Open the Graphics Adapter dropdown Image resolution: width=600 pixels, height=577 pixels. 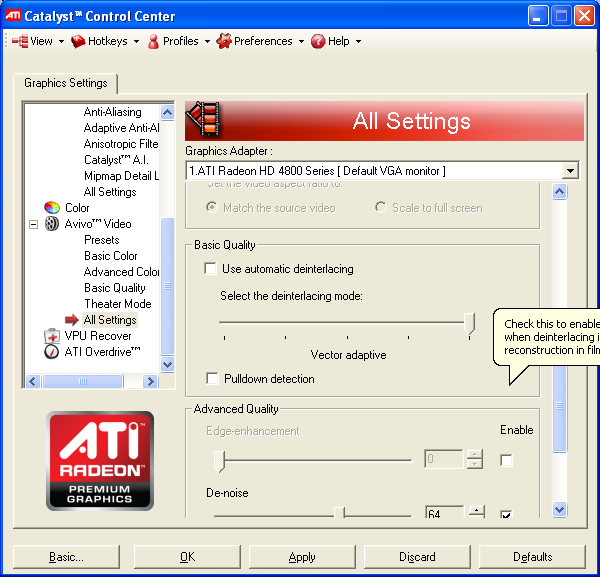[x=570, y=171]
